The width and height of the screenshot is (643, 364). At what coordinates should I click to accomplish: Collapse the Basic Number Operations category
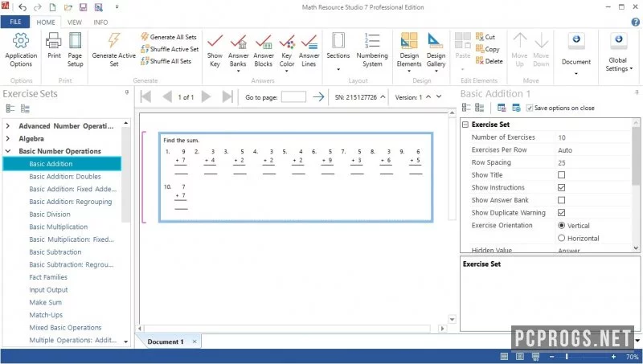8,151
